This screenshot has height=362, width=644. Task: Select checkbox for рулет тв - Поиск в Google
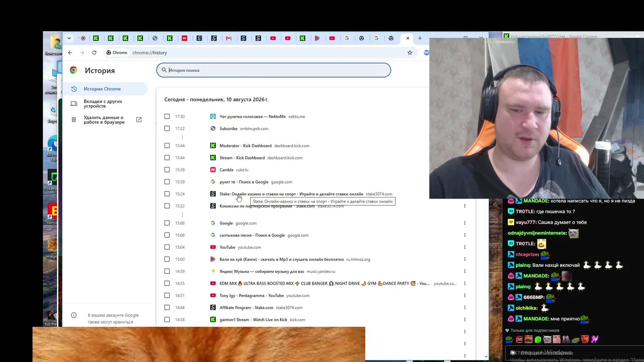click(167, 182)
